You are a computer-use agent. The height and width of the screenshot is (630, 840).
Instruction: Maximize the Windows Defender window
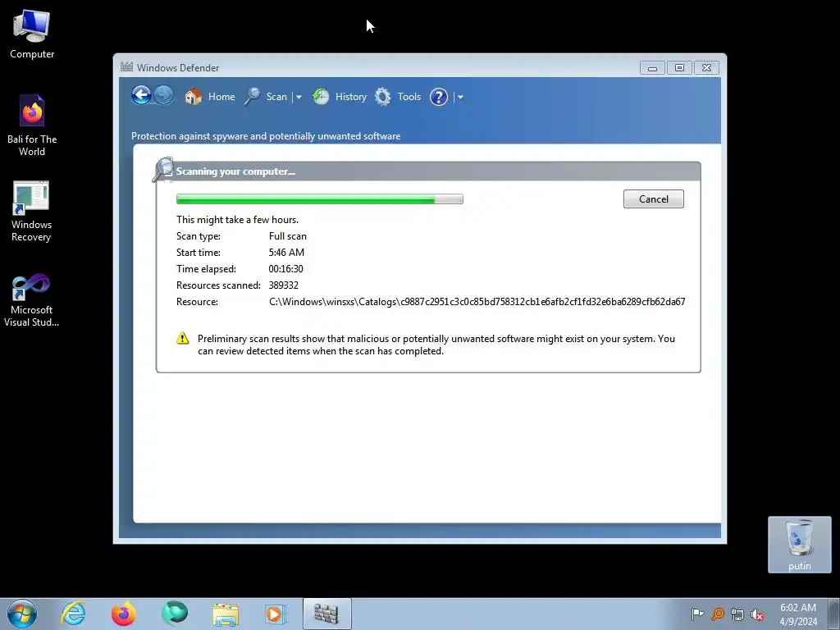pyautogui.click(x=679, y=68)
